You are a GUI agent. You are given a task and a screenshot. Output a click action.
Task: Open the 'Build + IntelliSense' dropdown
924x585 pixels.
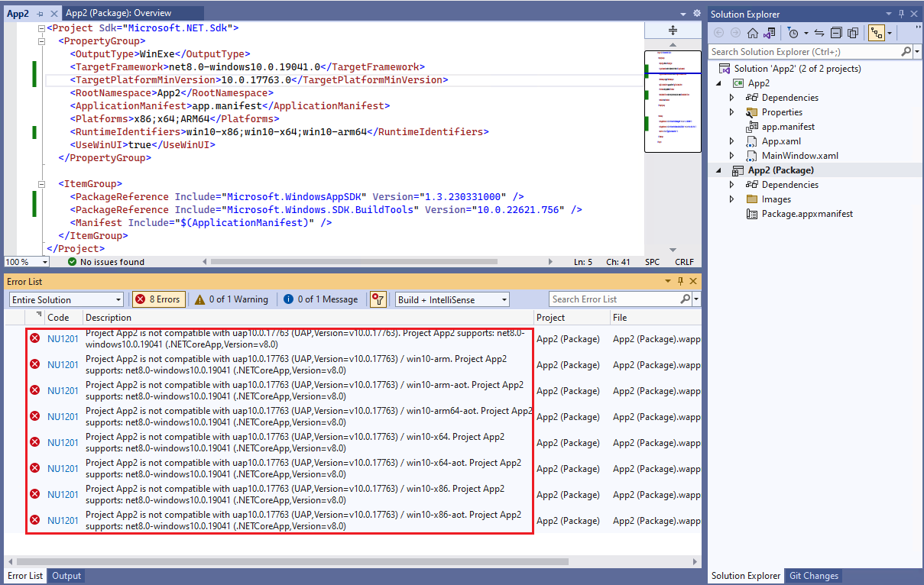451,299
